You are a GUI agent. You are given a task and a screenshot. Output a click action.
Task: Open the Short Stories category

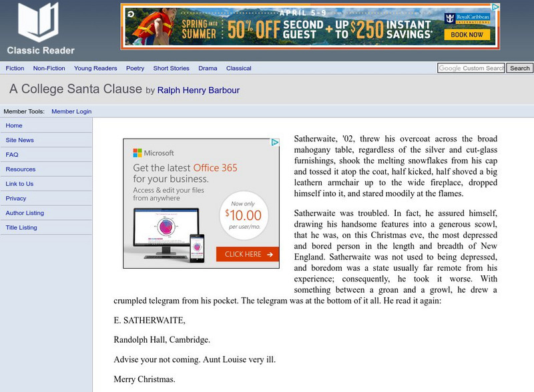pyautogui.click(x=172, y=68)
